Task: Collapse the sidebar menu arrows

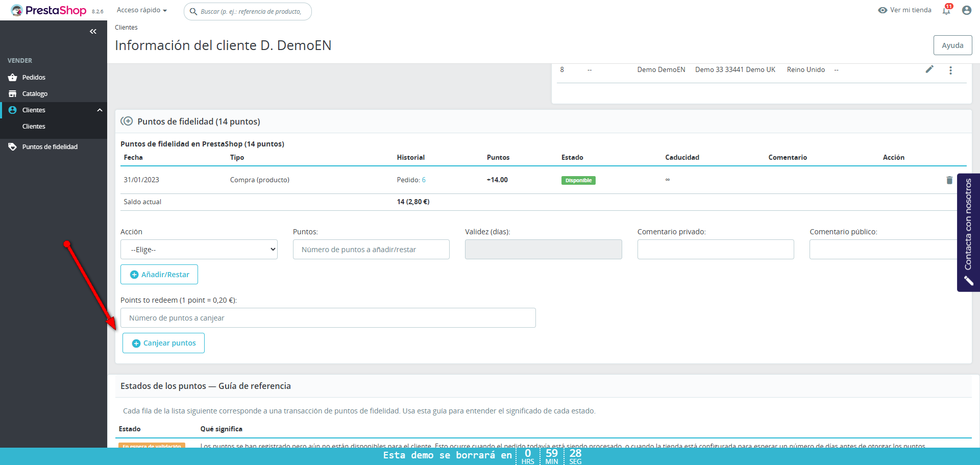Action: (93, 32)
